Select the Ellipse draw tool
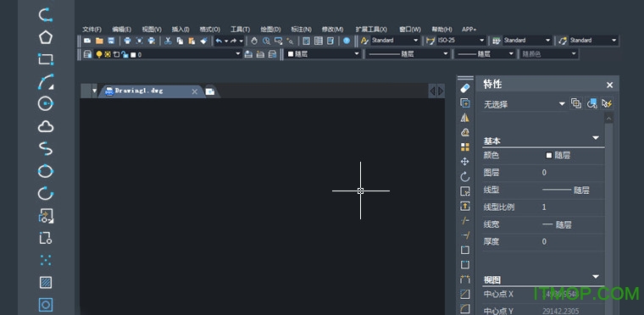 (46, 171)
